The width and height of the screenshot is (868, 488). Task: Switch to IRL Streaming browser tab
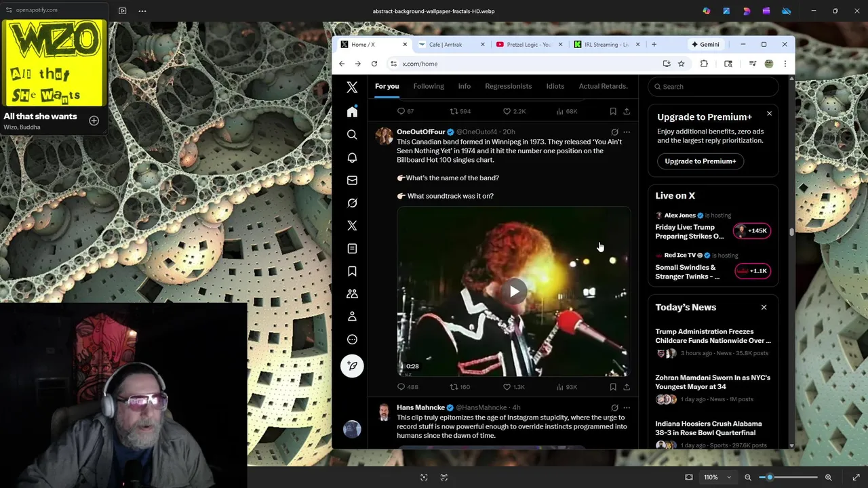click(606, 45)
